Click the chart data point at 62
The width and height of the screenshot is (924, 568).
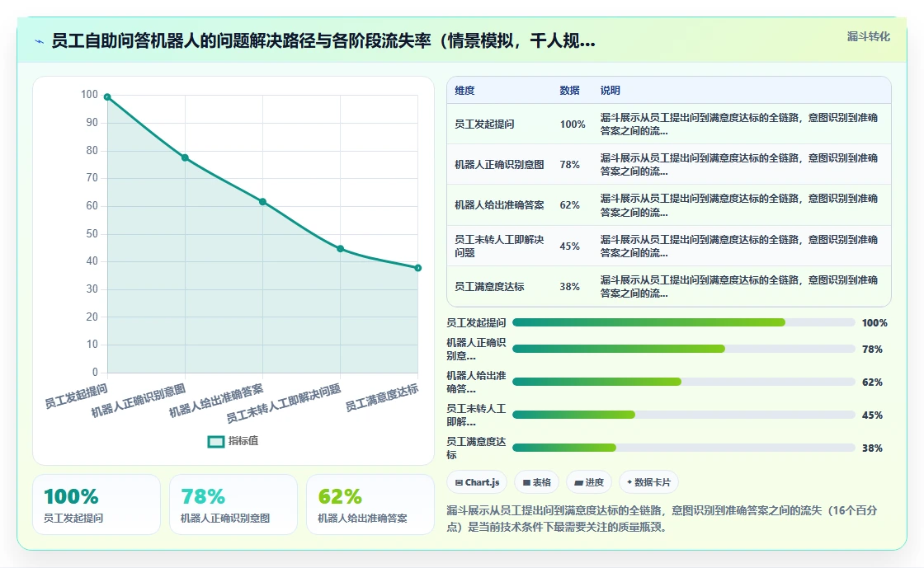click(263, 202)
